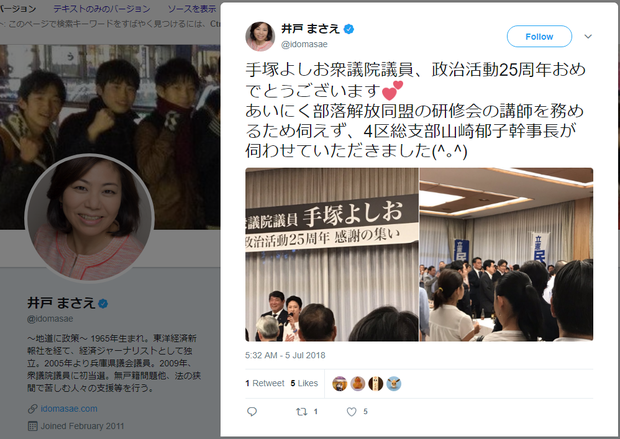Click the tweet author's small profile picture

click(260, 36)
